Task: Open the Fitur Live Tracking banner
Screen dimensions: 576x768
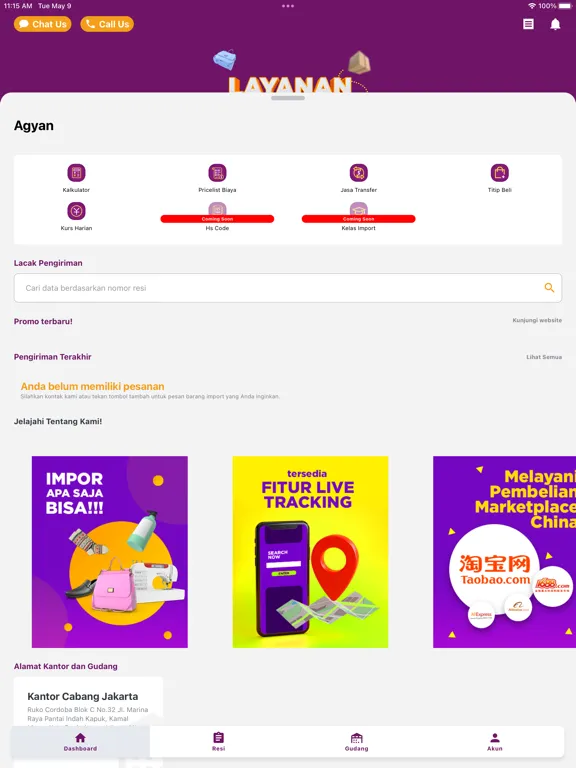Action: click(311, 552)
